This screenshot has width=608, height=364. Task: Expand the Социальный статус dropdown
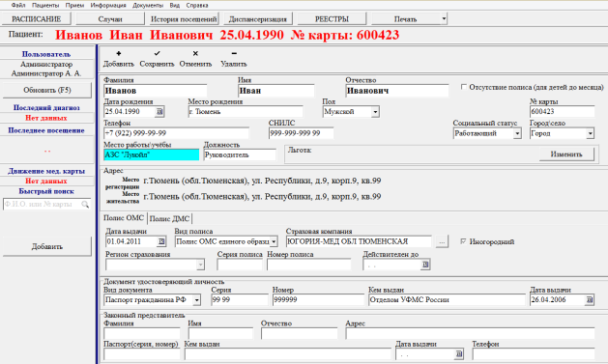tap(517, 133)
